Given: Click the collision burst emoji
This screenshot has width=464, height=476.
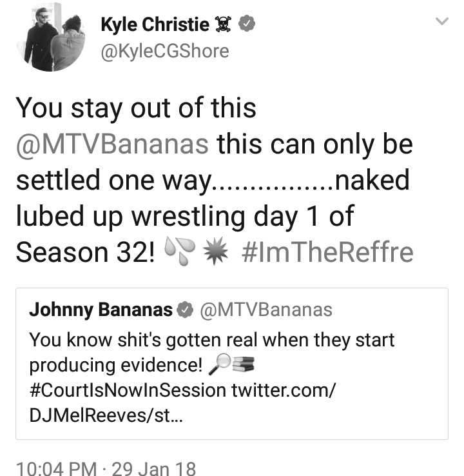Looking at the screenshot, I should pyautogui.click(x=215, y=251).
